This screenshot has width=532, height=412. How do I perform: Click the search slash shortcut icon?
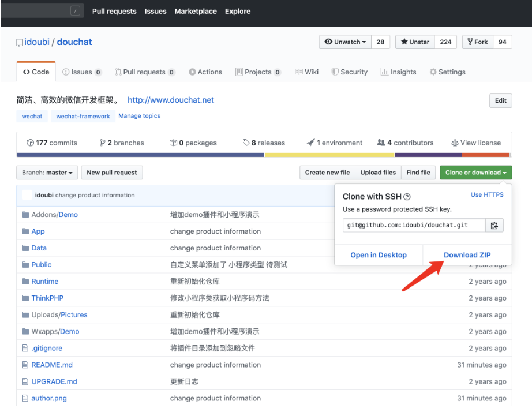point(75,11)
